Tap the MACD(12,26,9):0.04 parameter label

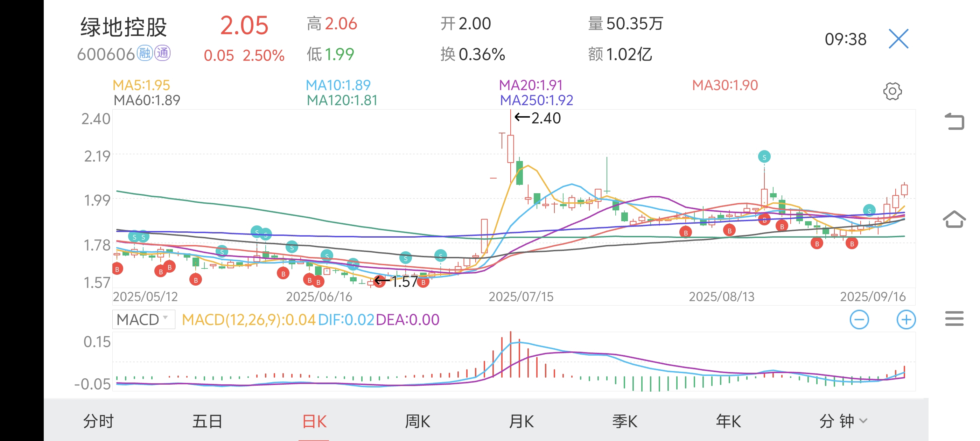click(x=248, y=320)
